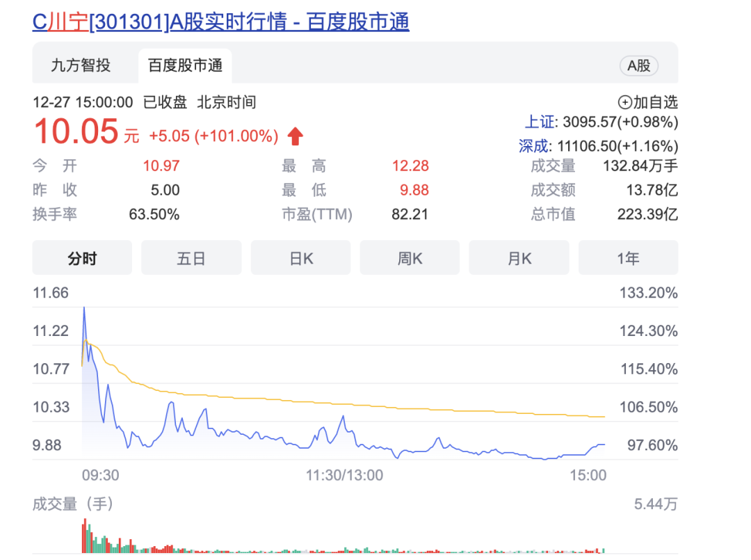This screenshot has width=751, height=560.
Task: Click the 133.20% percent axis label
Action: (649, 293)
